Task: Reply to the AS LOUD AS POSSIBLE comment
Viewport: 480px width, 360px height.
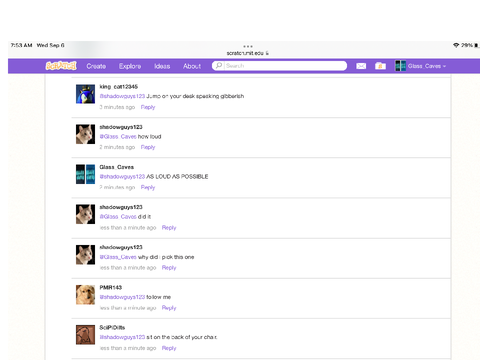Action: (148, 187)
